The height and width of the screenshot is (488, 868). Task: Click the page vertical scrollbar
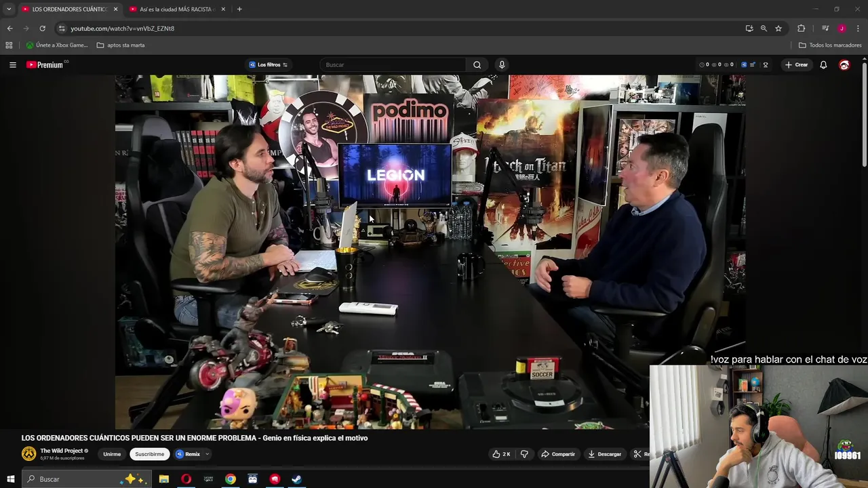865,114
